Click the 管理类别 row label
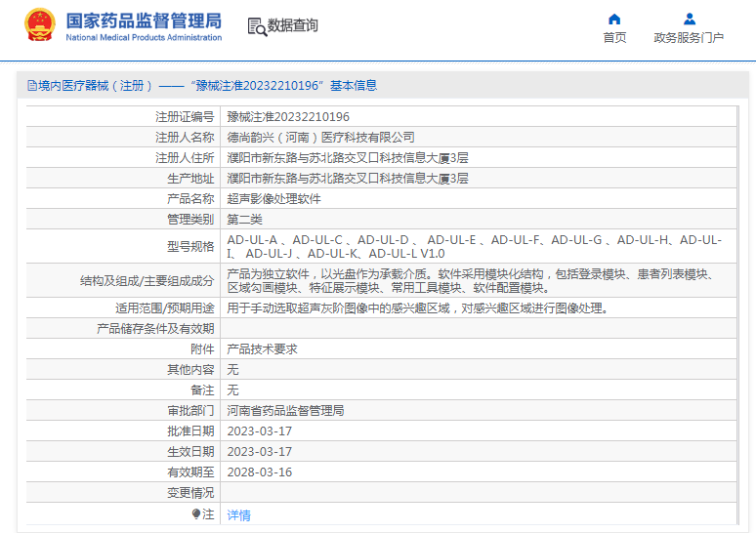Screen dimensions: 756x533 coord(190,220)
